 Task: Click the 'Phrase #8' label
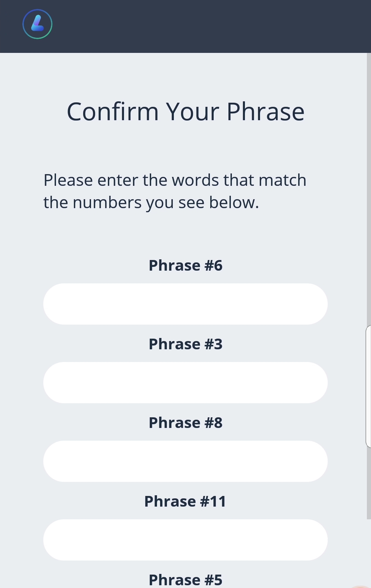coord(185,423)
